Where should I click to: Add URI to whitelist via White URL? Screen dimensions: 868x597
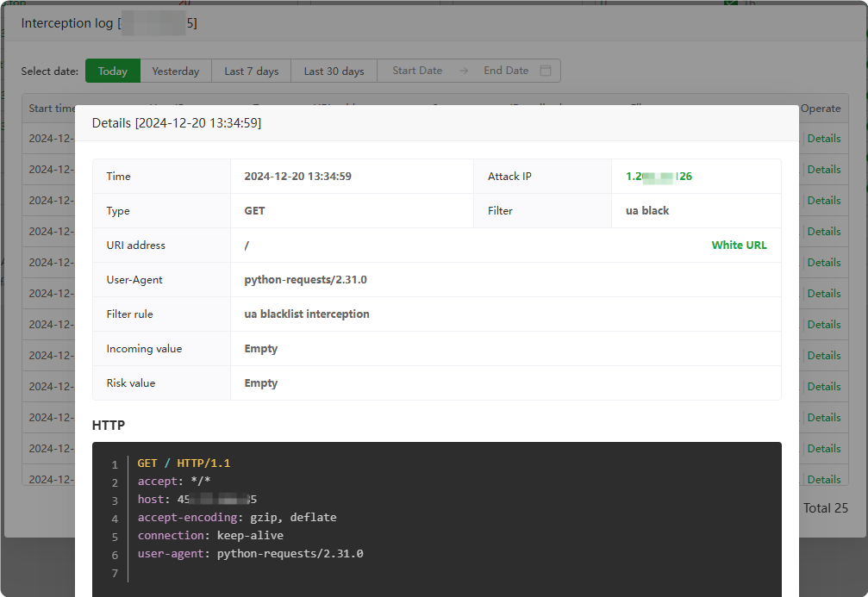[739, 245]
